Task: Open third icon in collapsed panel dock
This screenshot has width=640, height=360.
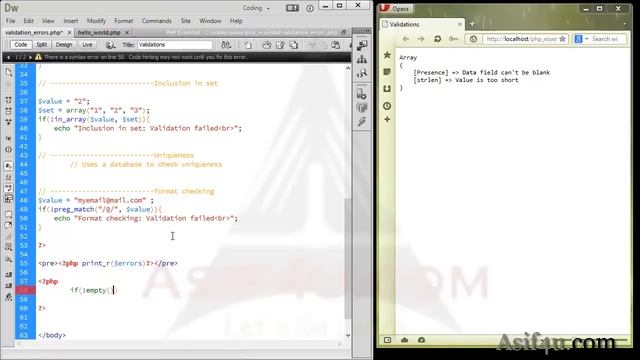Action: (x=362, y=73)
